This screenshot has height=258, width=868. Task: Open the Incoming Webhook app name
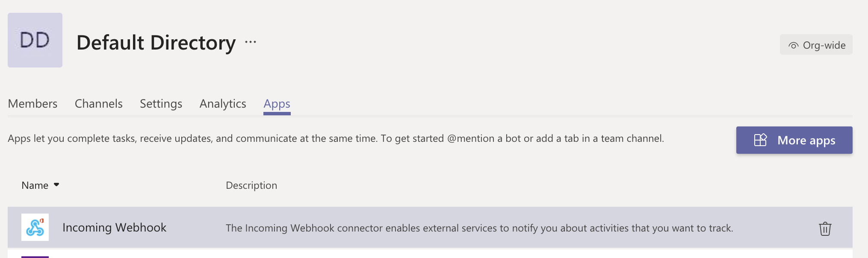pos(114,227)
